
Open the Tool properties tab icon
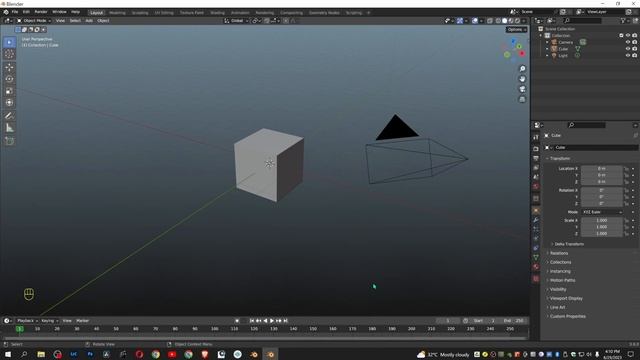pos(536,138)
